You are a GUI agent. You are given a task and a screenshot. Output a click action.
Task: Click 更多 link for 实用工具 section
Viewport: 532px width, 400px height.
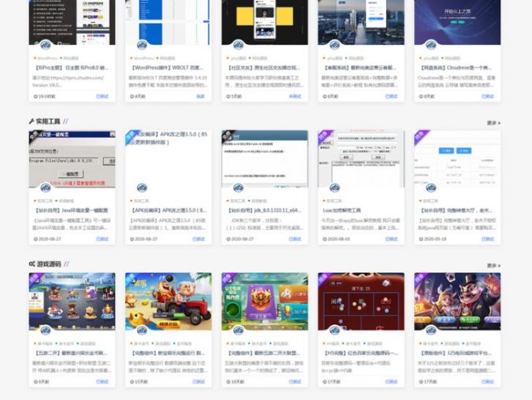click(493, 123)
